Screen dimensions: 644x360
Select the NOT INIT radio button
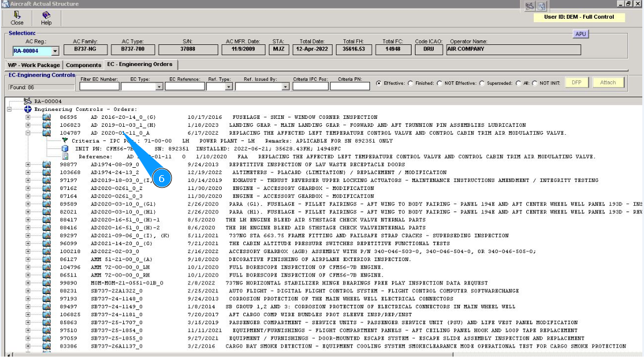(534, 83)
